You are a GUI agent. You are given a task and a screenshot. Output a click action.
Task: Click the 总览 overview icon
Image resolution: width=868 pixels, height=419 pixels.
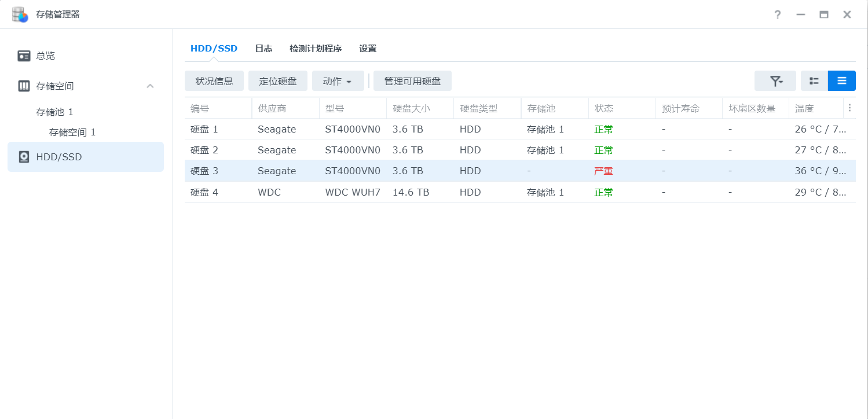(24, 56)
